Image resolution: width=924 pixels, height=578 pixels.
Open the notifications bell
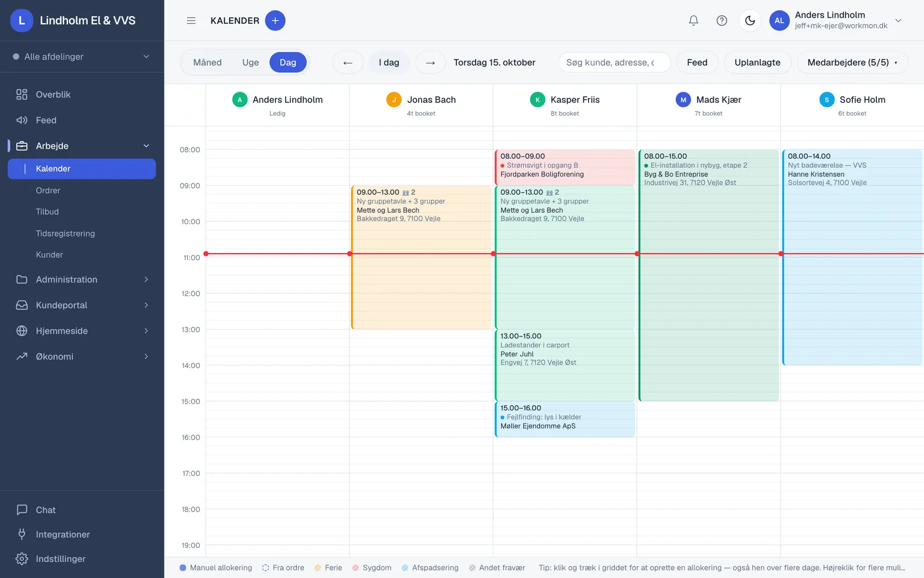694,21
